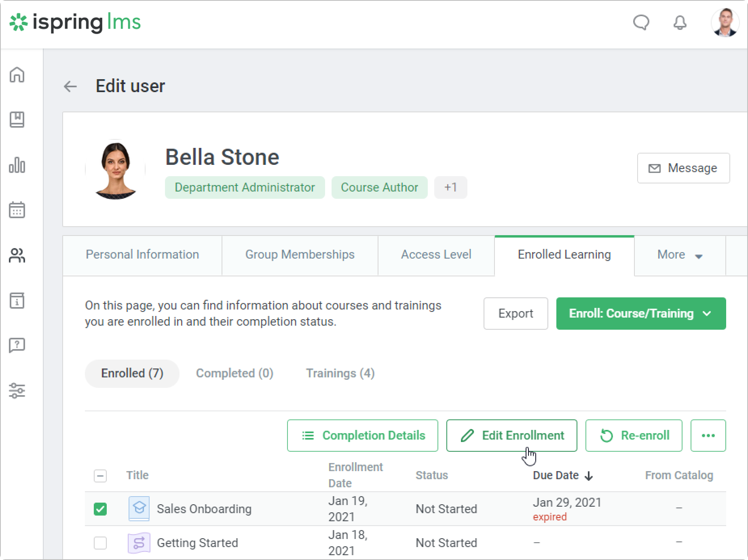748x560 pixels.
Task: Switch to the Trainings (4) filter
Action: 340,373
